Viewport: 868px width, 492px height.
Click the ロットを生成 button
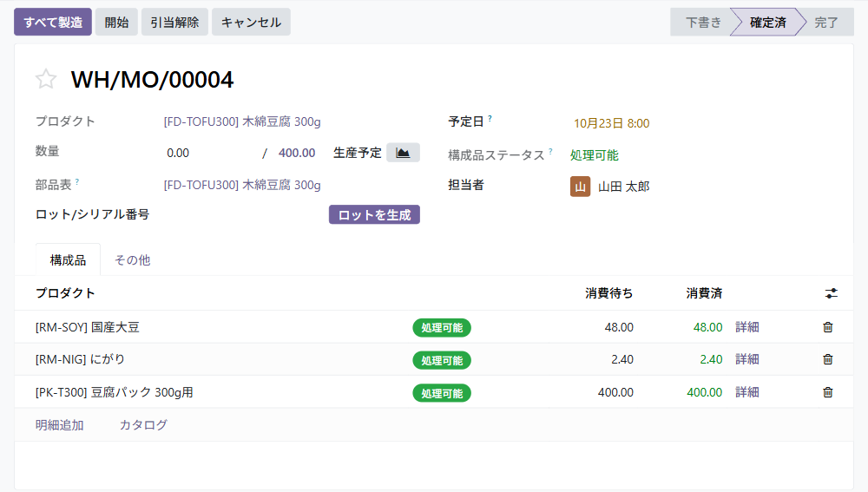[x=374, y=214]
